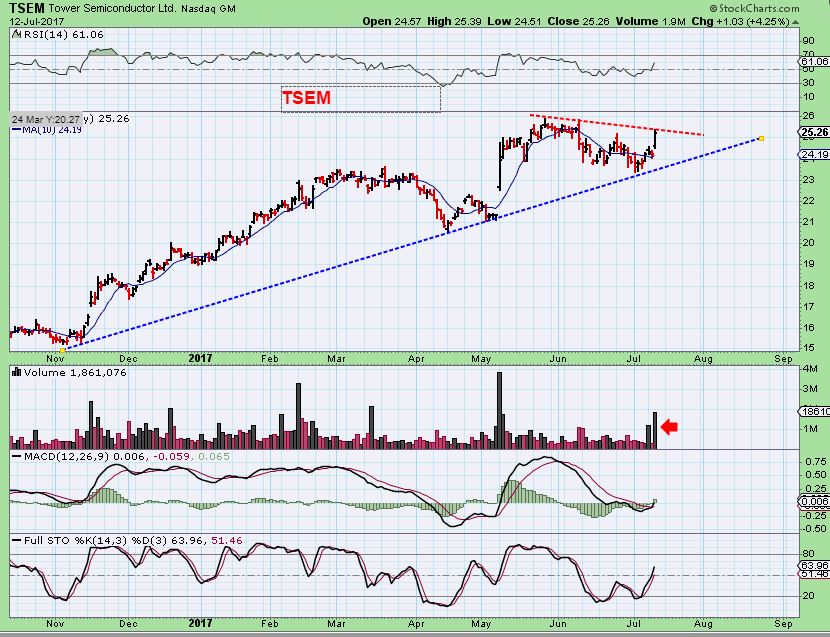The image size is (830, 637).
Task: Click the red TSEM annotation text box
Action: pyautogui.click(x=360, y=98)
